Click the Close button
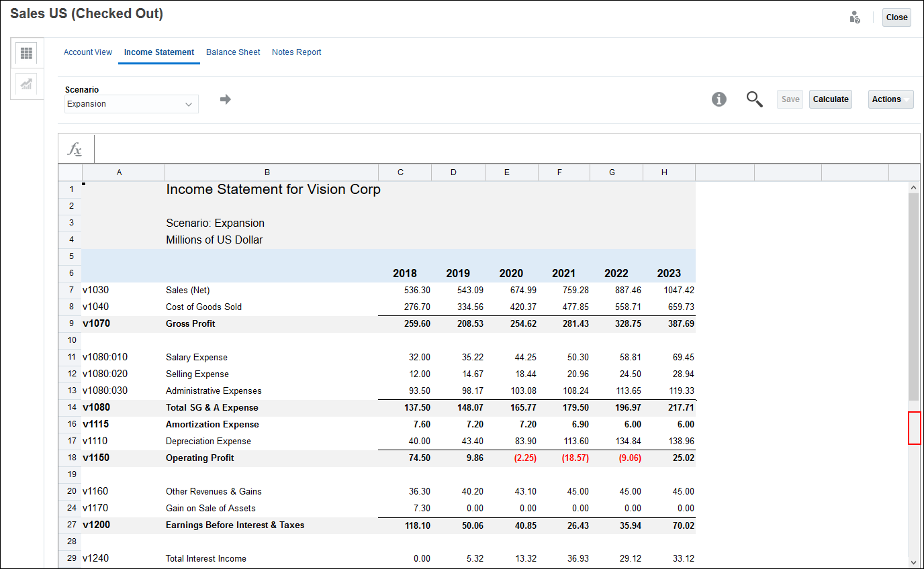This screenshot has height=569, width=924. tap(896, 17)
